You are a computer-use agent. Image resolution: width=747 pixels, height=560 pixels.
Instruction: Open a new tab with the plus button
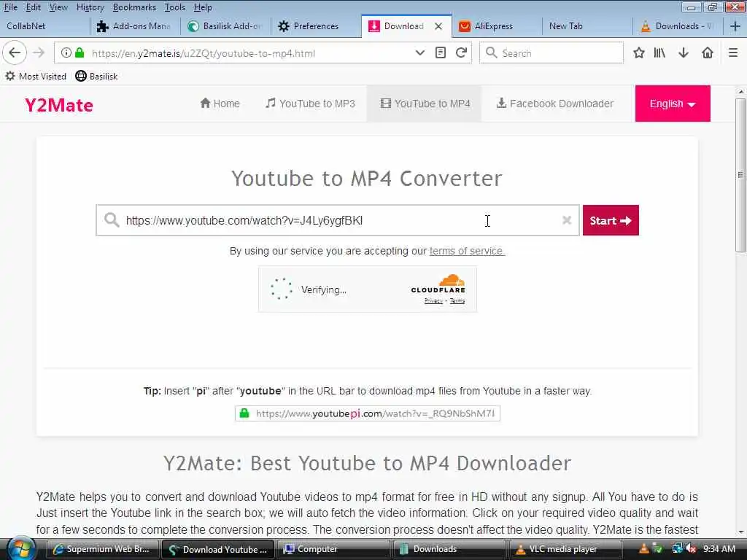click(x=735, y=26)
